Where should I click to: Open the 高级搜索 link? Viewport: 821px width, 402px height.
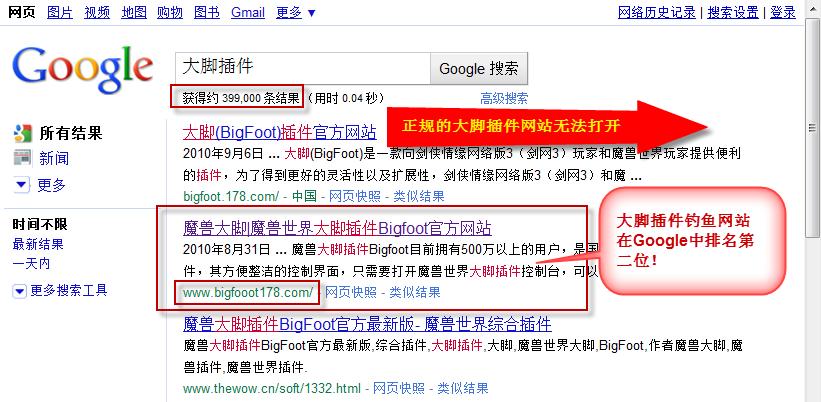pyautogui.click(x=503, y=98)
